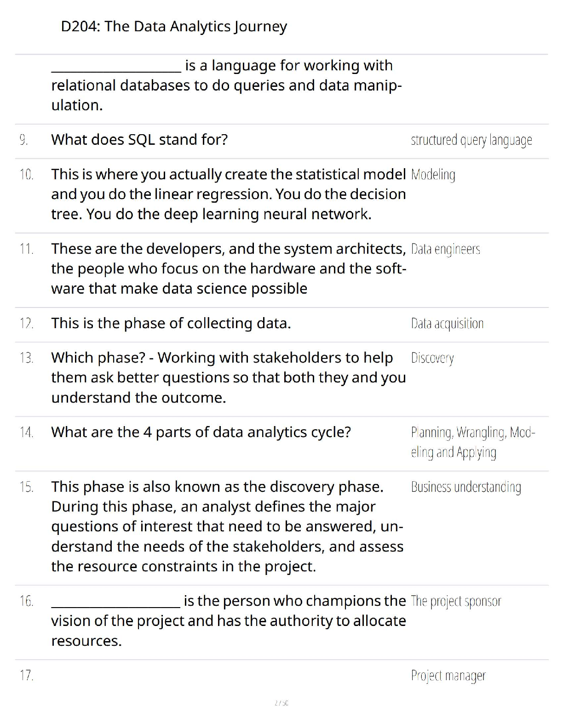Click the number 17 row label
This screenshot has width=563, height=728.
pyautogui.click(x=26, y=676)
